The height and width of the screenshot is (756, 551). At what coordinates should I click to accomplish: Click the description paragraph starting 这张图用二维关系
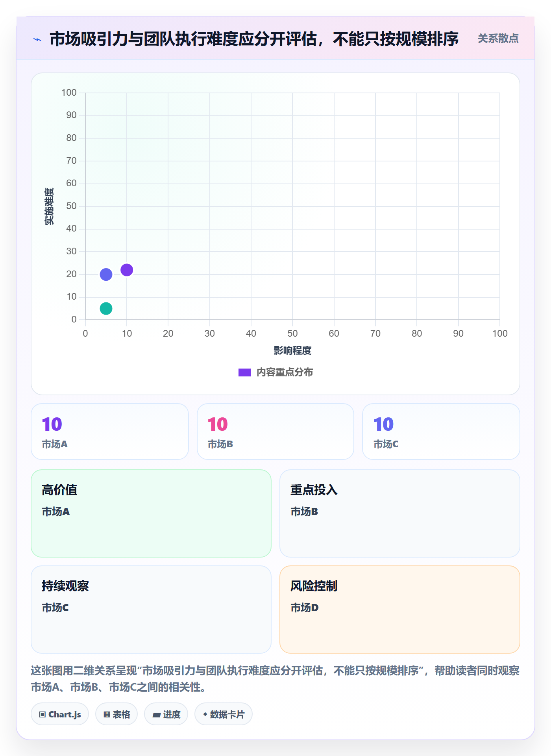coord(275,679)
